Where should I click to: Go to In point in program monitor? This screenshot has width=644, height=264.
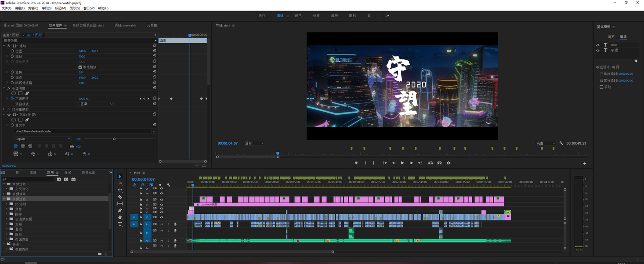[385, 163]
